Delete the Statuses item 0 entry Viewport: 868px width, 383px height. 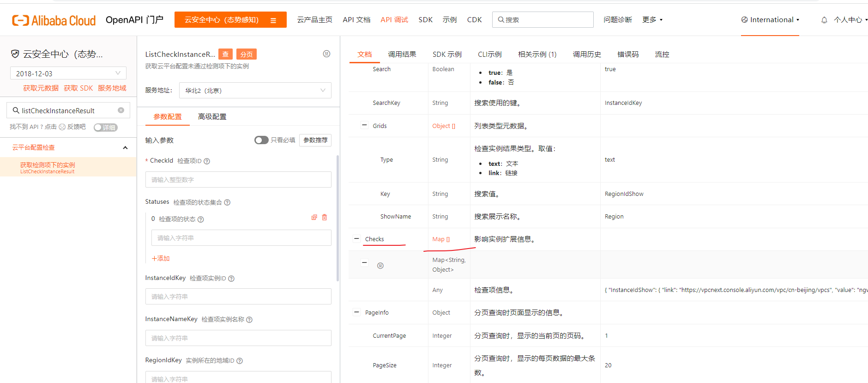click(325, 217)
